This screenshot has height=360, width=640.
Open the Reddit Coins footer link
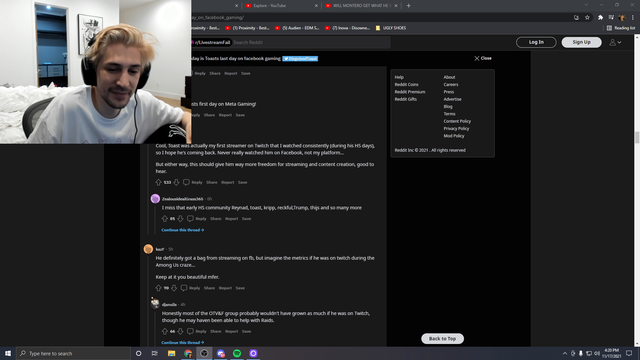tap(407, 84)
